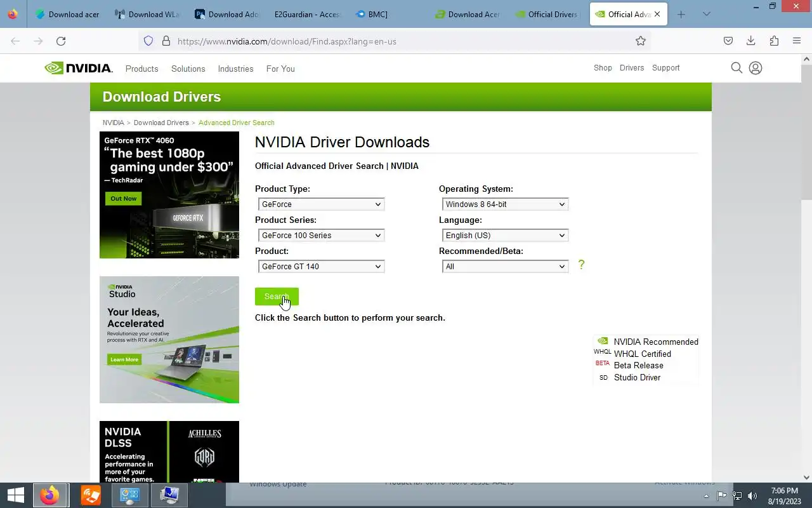Click the green question mark help icon
The height and width of the screenshot is (508, 812).
point(581,265)
